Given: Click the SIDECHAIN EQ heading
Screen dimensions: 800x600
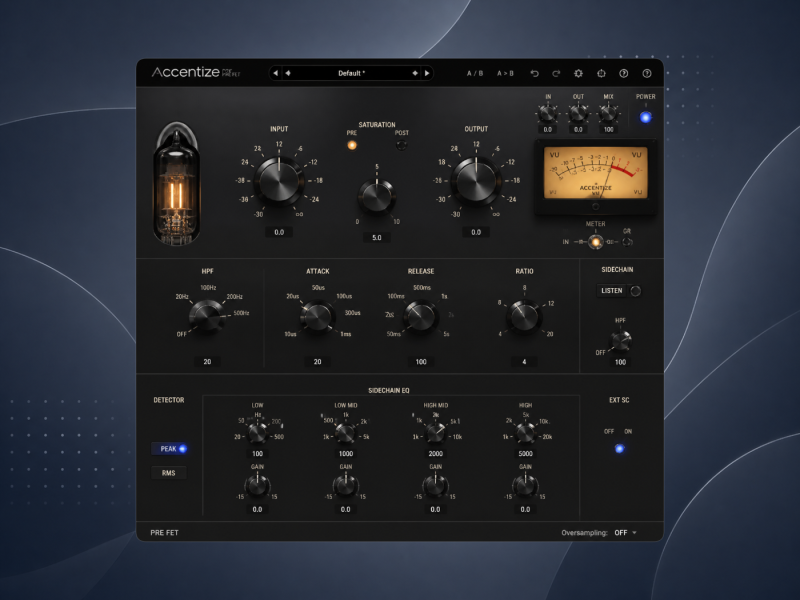Looking at the screenshot, I should coord(389,390).
